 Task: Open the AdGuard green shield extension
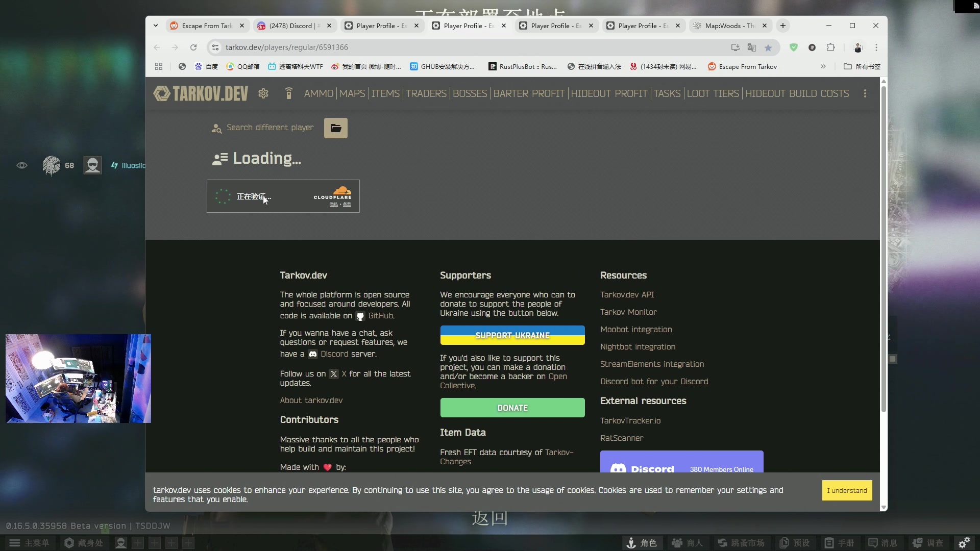(794, 47)
